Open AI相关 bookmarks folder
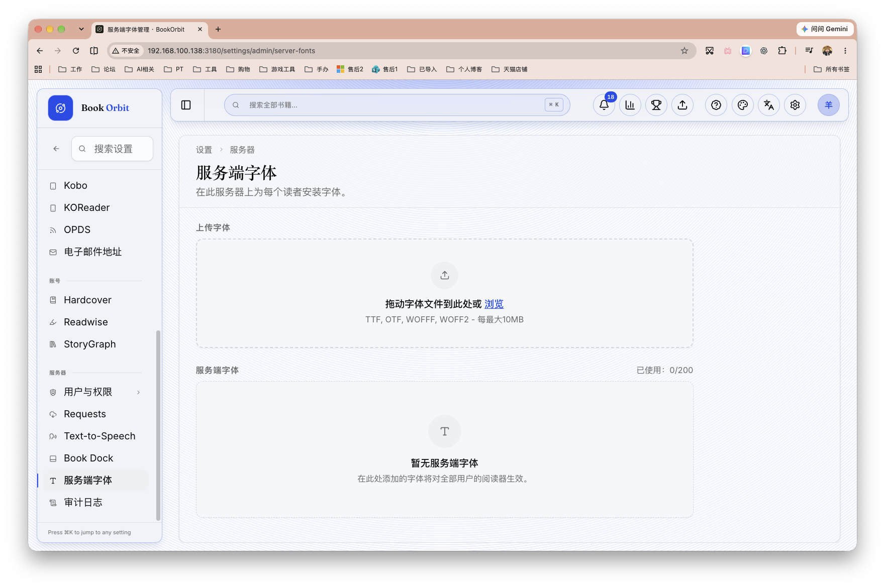The width and height of the screenshot is (885, 588). coord(139,69)
